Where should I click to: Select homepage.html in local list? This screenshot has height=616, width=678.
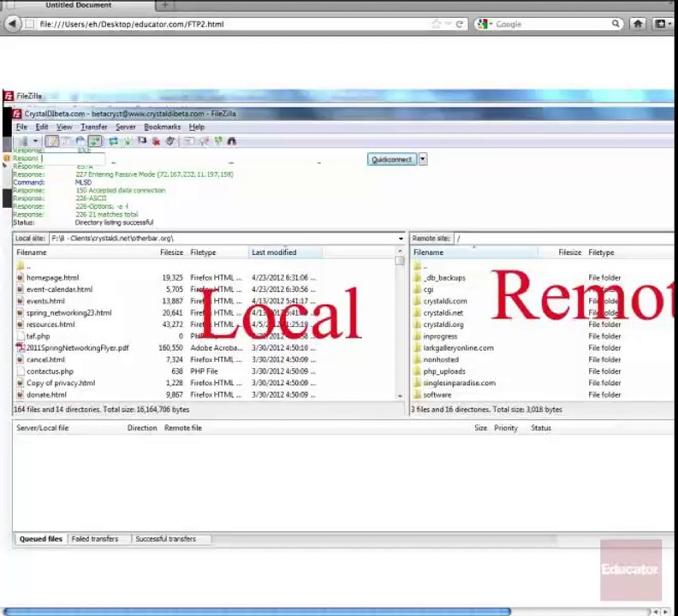(53, 277)
